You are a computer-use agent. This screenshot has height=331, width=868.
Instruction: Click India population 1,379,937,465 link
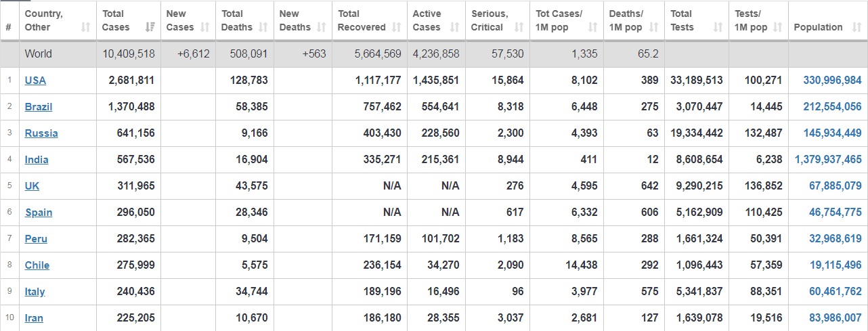pyautogui.click(x=828, y=159)
